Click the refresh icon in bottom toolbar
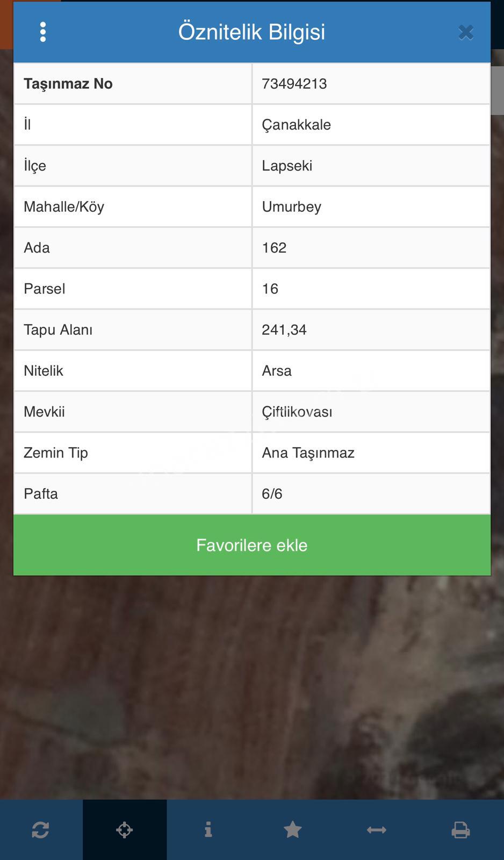This screenshot has width=504, height=860. (x=41, y=830)
